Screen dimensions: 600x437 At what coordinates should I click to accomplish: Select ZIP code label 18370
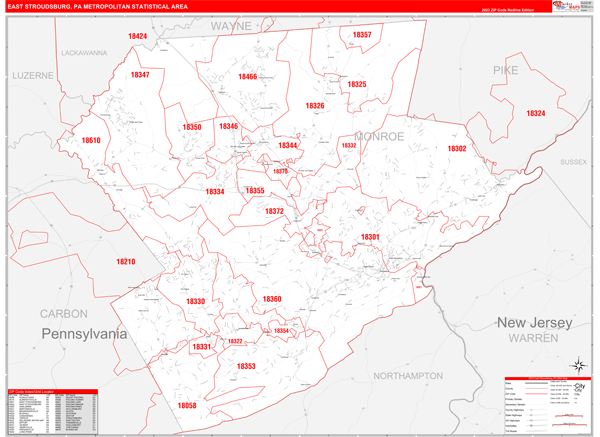pos(280,171)
